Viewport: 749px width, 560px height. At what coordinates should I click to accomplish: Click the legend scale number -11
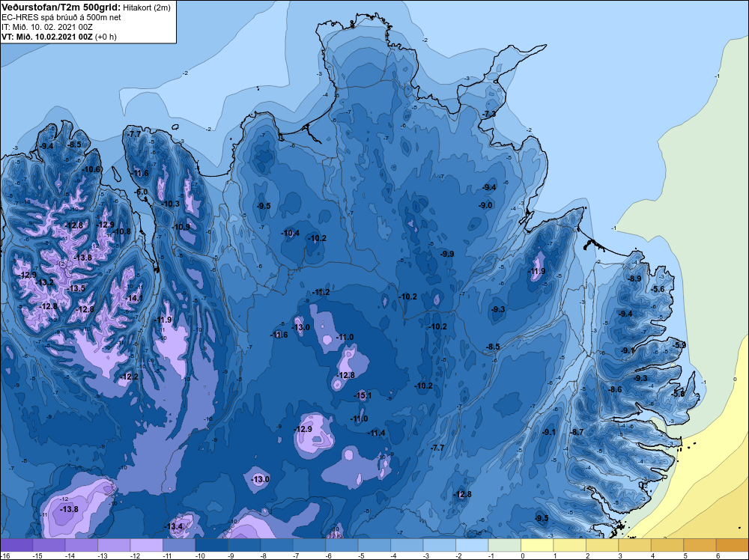click(x=167, y=556)
